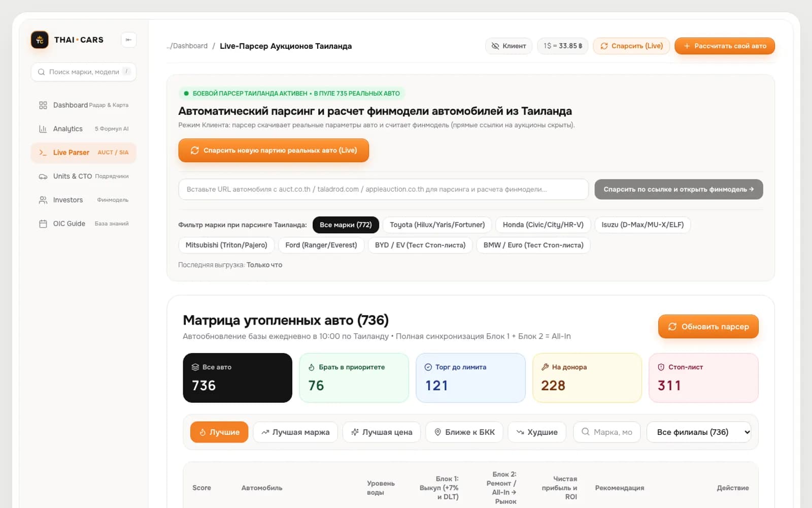Click Спарсить по ссылке и открыть финмодель
812x508 pixels.
tap(679, 189)
